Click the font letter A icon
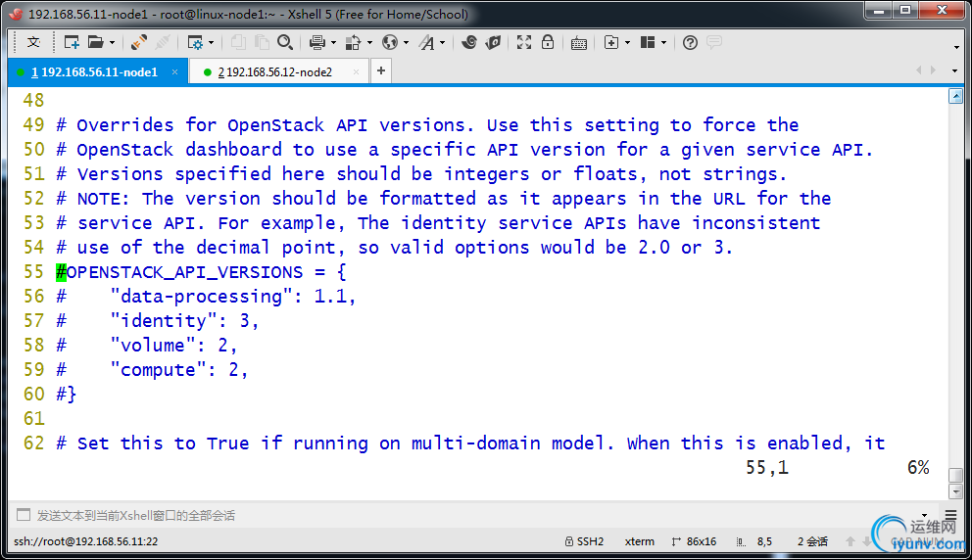Viewport: 972px width, 560px height. [x=426, y=42]
